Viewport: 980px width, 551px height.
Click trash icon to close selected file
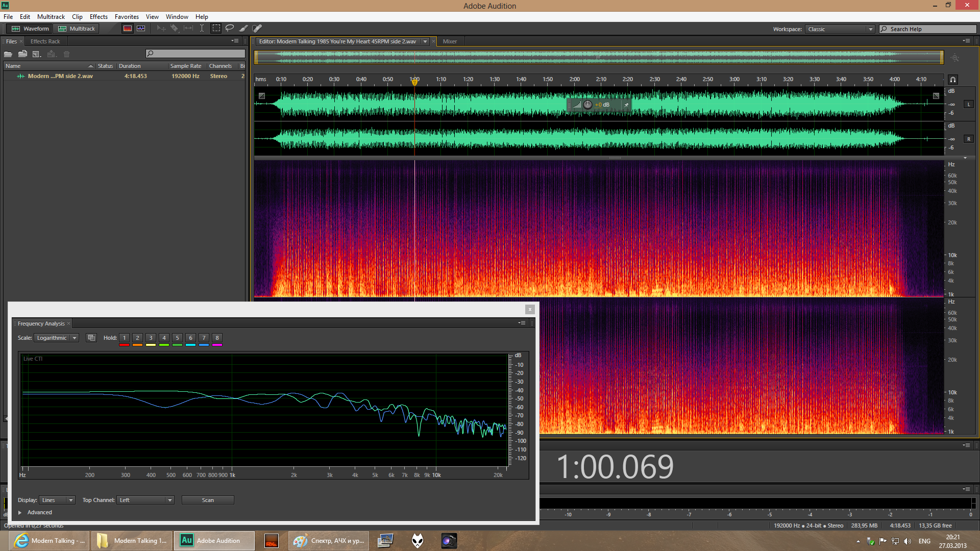pyautogui.click(x=66, y=54)
